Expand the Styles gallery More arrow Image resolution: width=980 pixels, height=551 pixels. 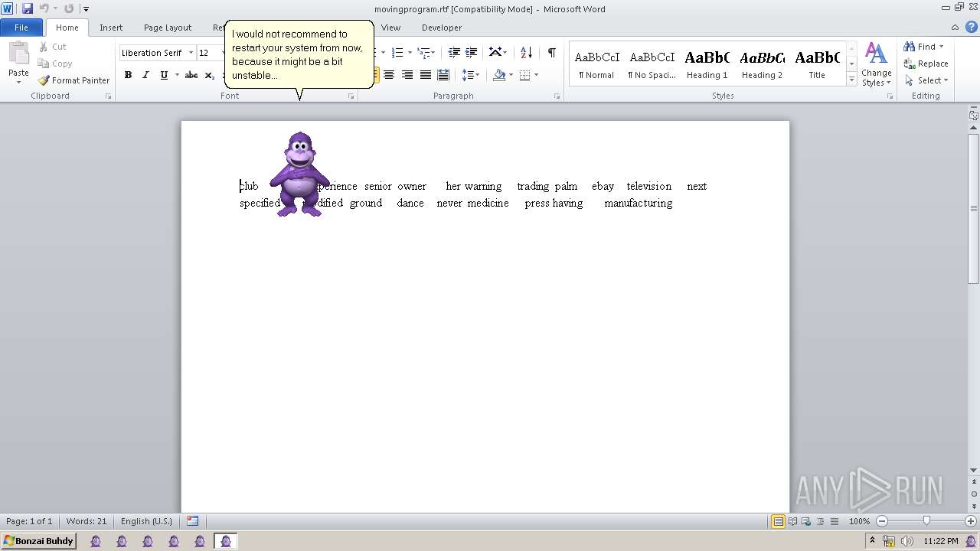851,79
